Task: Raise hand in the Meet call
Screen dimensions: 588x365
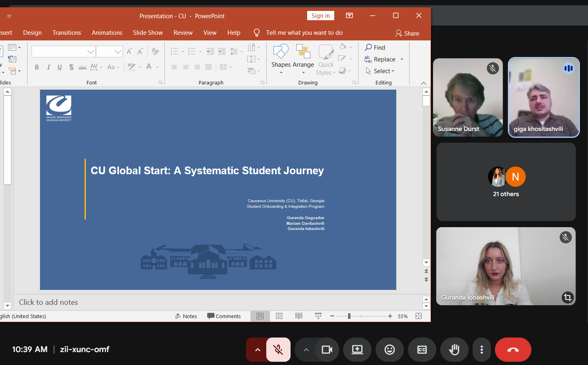Action: click(x=454, y=349)
